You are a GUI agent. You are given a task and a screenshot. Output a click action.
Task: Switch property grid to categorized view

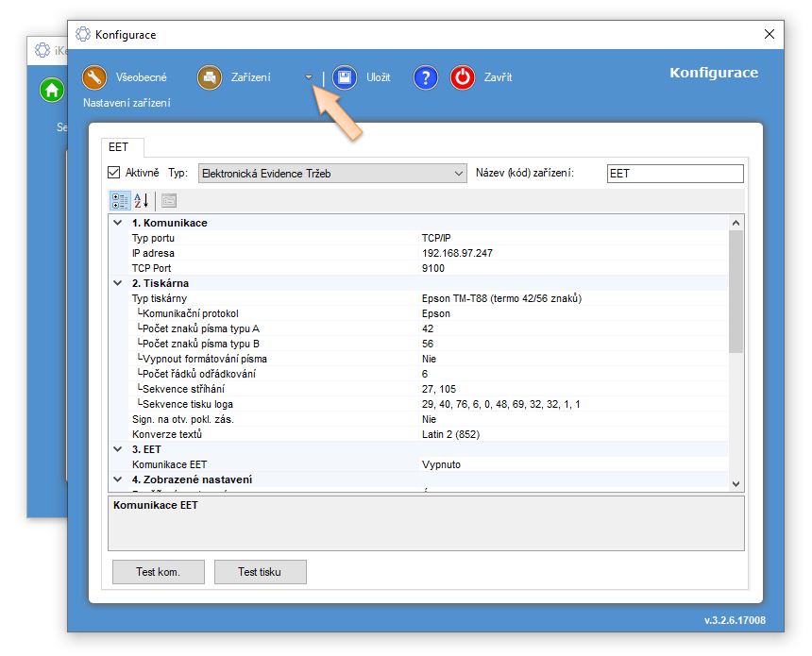pyautogui.click(x=120, y=200)
